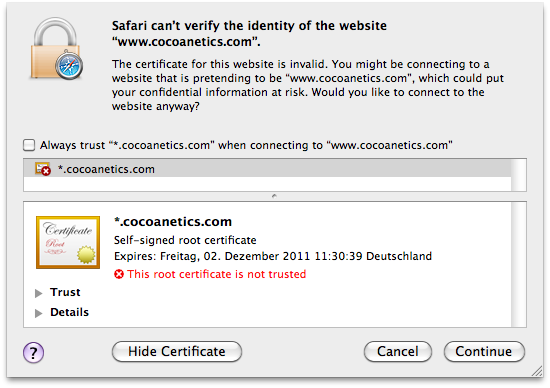
Task: Expand the Details disclosure triangle
Action: [x=39, y=313]
